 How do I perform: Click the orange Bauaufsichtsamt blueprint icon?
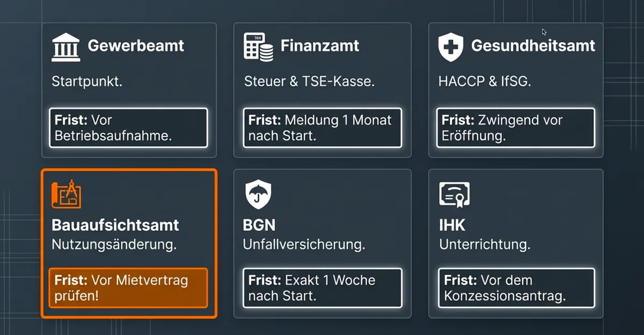click(66, 195)
